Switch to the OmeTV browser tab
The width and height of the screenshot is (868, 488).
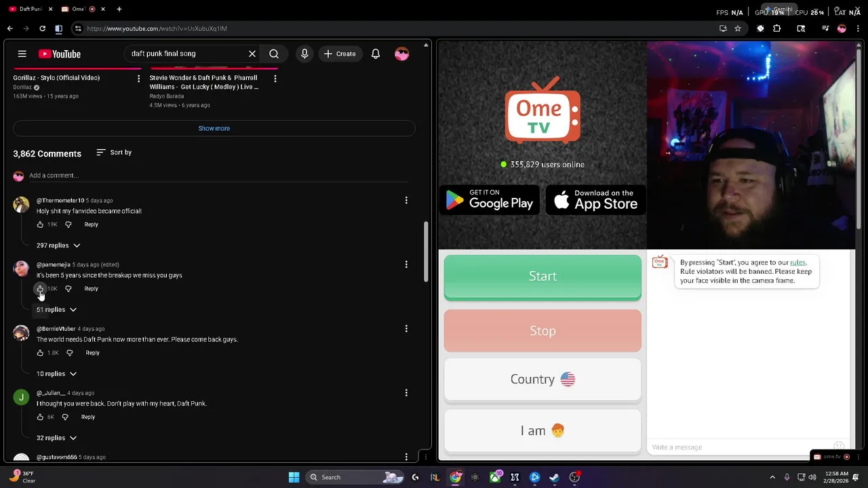click(81, 9)
